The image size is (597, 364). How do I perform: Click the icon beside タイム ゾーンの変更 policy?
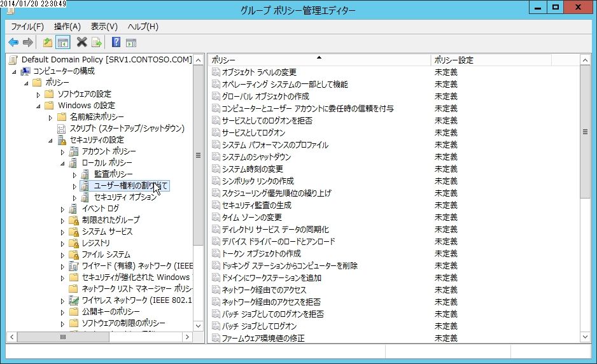[x=216, y=217]
